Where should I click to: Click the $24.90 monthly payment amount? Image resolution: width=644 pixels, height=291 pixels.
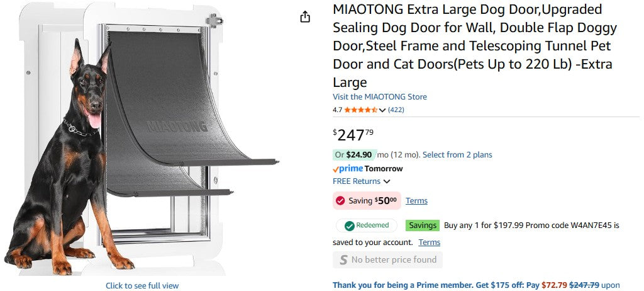coord(358,155)
